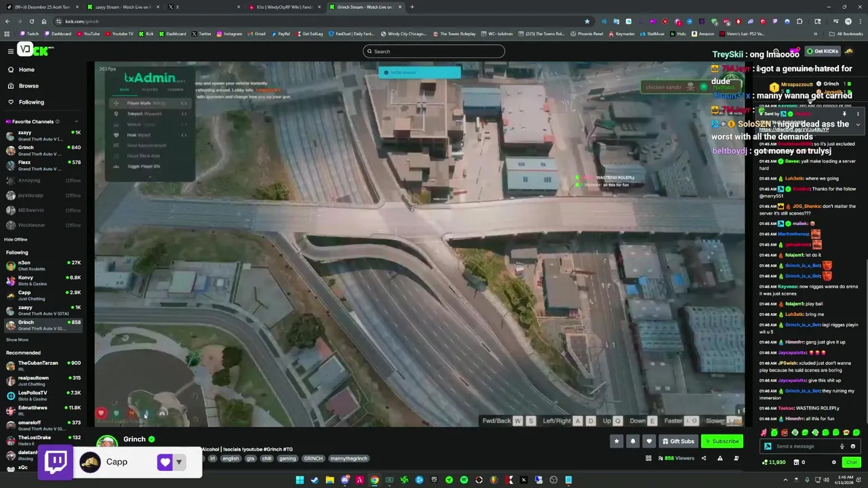Click the green Subscribe button

pyautogui.click(x=722, y=441)
